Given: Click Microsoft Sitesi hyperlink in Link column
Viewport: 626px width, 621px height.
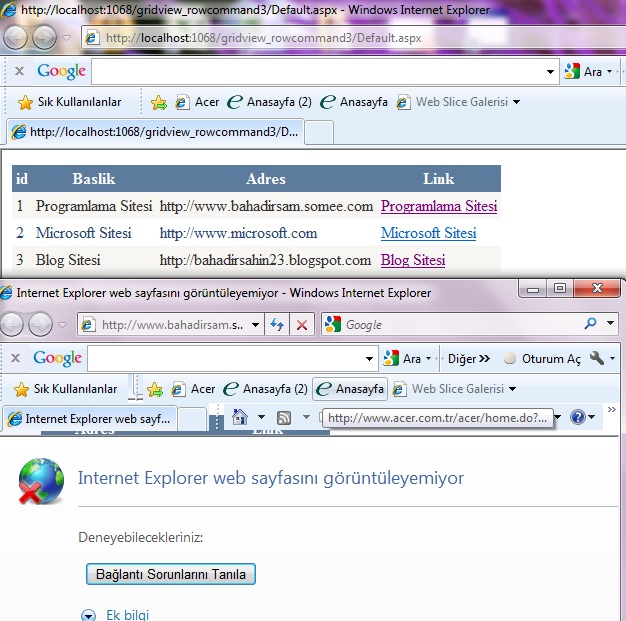Looking at the screenshot, I should 428,233.
